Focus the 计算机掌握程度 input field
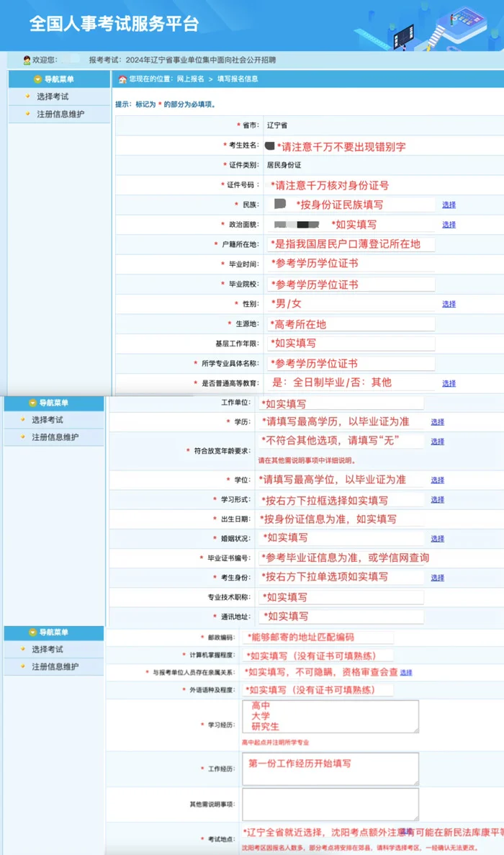 pyautogui.click(x=318, y=655)
